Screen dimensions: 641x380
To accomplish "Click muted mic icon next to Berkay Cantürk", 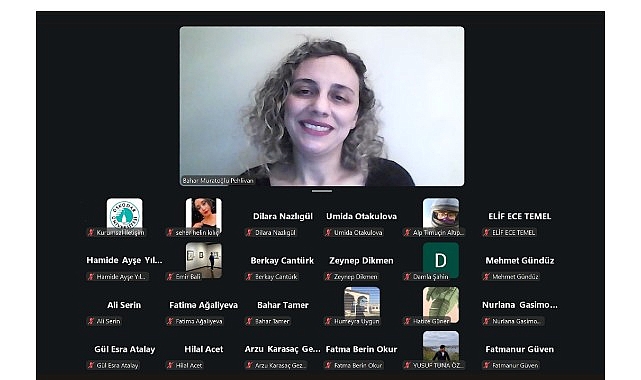I will [x=249, y=277].
